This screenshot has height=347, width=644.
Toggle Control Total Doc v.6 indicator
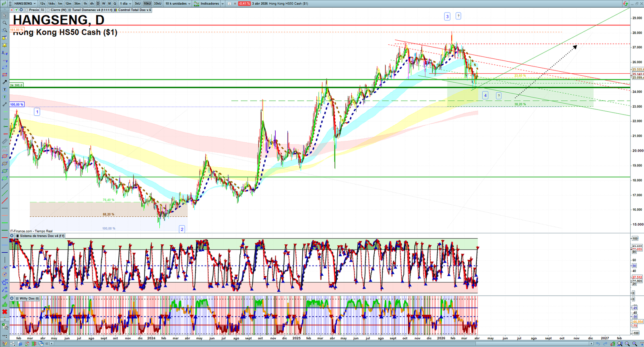(116, 10)
